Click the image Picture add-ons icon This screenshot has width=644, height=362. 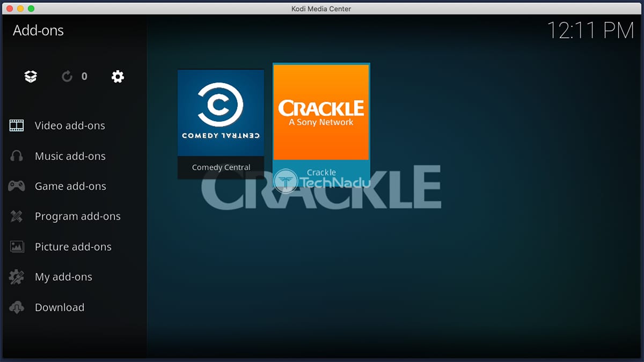[x=17, y=247]
